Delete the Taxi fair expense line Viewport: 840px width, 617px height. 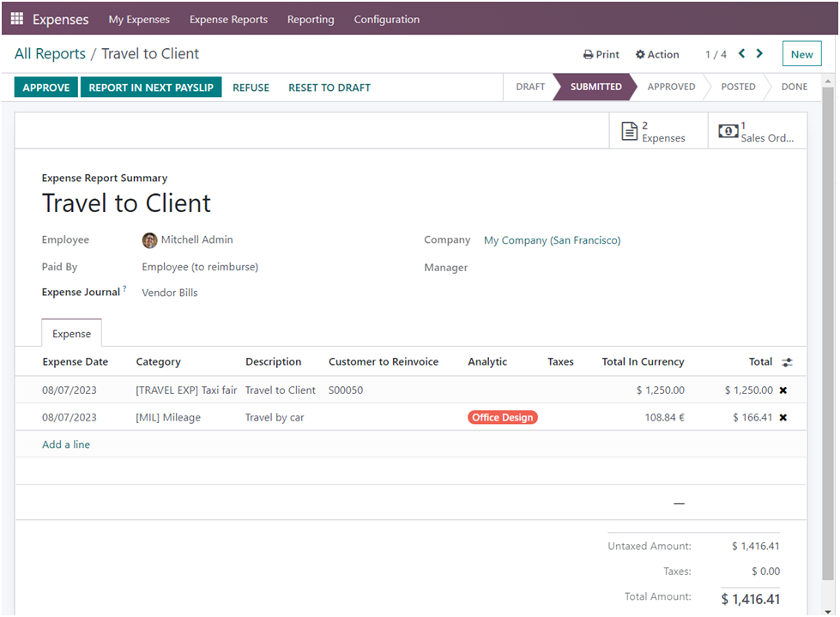click(x=783, y=390)
